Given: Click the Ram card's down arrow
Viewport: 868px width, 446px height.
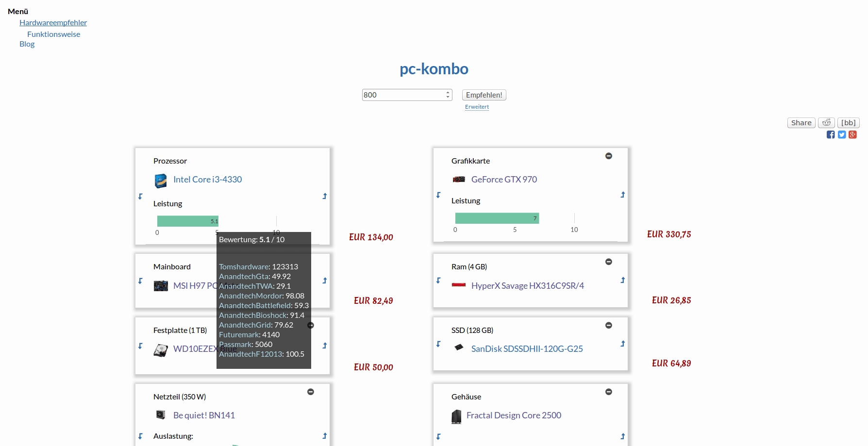Looking at the screenshot, I should click(x=438, y=281).
